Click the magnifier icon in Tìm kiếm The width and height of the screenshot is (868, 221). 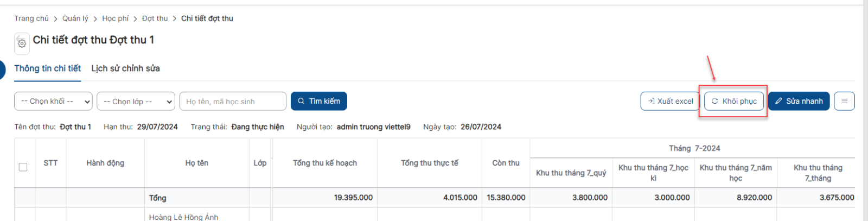point(301,101)
